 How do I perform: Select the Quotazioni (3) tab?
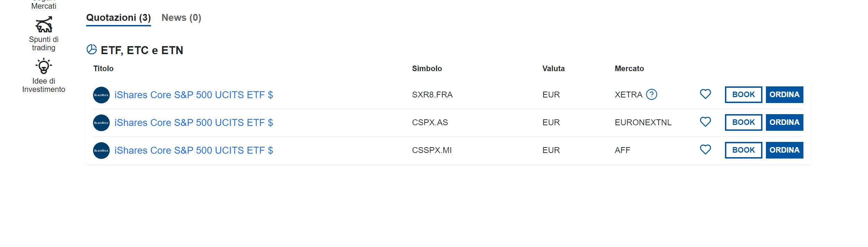click(x=118, y=18)
